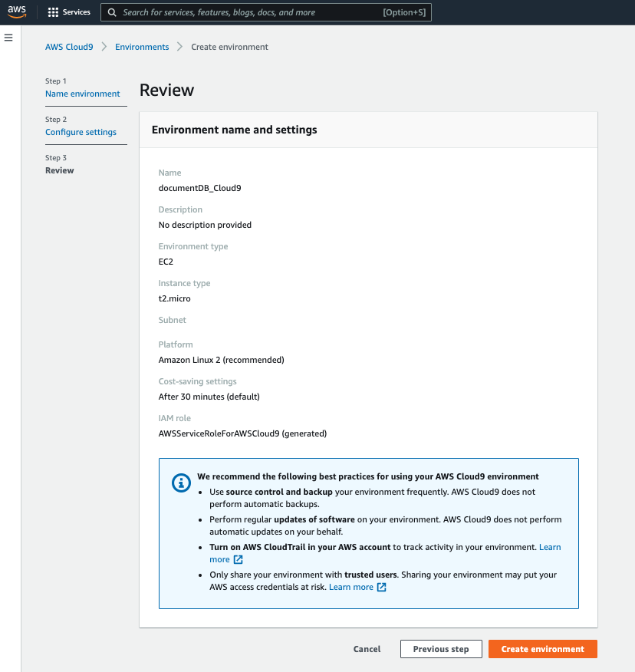
Task: Cancel the environment creation
Action: pos(367,648)
